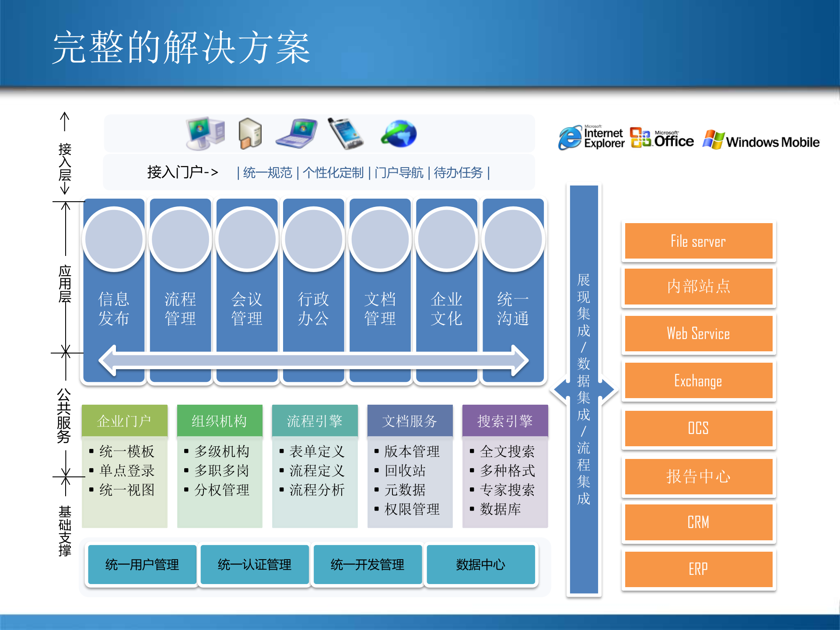Expand the 文档服务 panel
Viewport: 840px width, 630px height.
coord(410,421)
